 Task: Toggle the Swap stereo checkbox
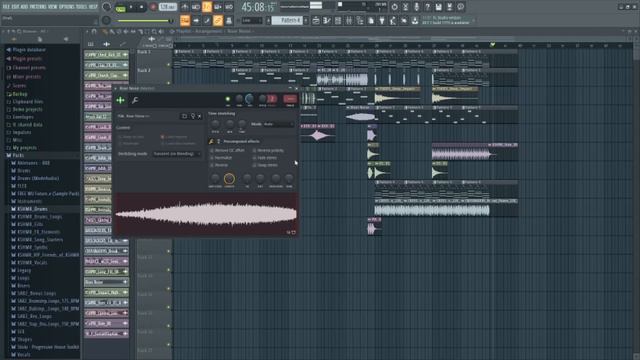[254, 165]
